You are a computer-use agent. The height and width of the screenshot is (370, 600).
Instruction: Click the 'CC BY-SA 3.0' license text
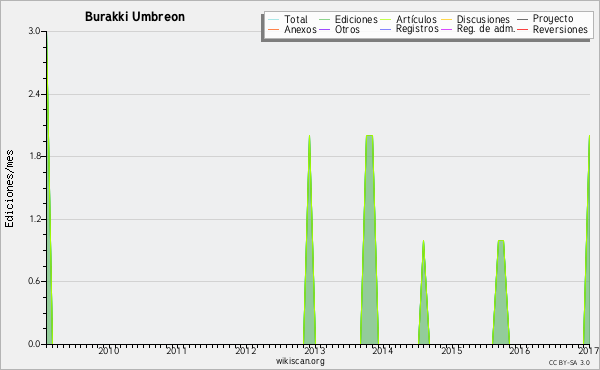point(569,362)
